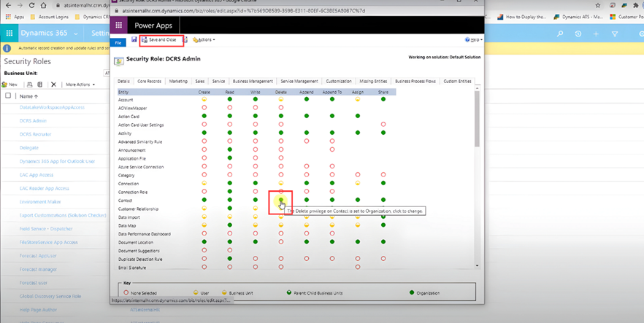This screenshot has height=323, width=644.
Task: Click Save and Close in role toolbar
Action: point(159,40)
